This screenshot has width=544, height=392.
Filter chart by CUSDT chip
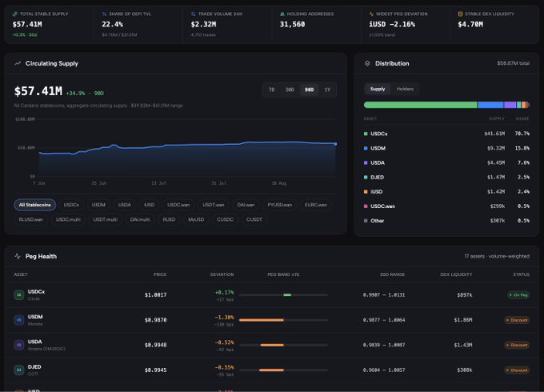point(254,219)
